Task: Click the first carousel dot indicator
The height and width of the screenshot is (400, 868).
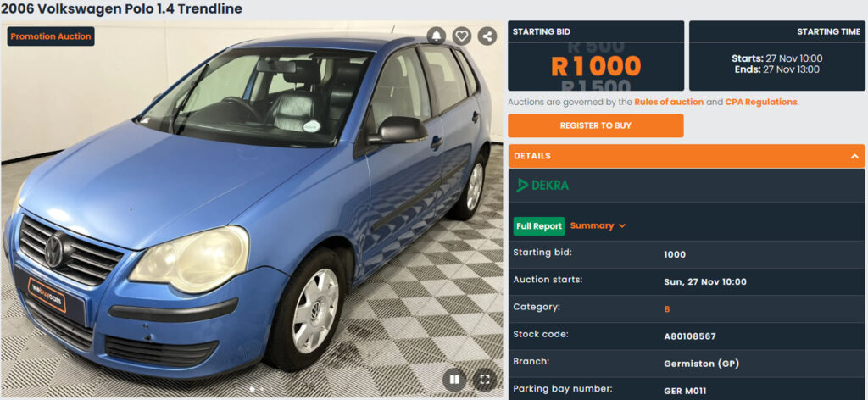Action: [x=253, y=389]
